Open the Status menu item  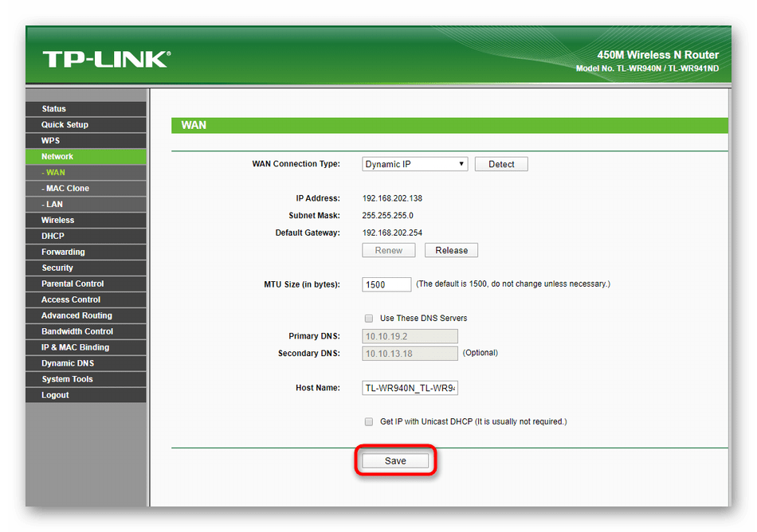pos(86,108)
